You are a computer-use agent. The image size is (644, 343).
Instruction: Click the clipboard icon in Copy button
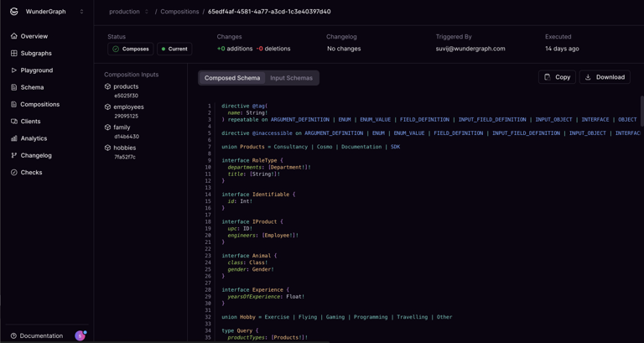pyautogui.click(x=547, y=77)
